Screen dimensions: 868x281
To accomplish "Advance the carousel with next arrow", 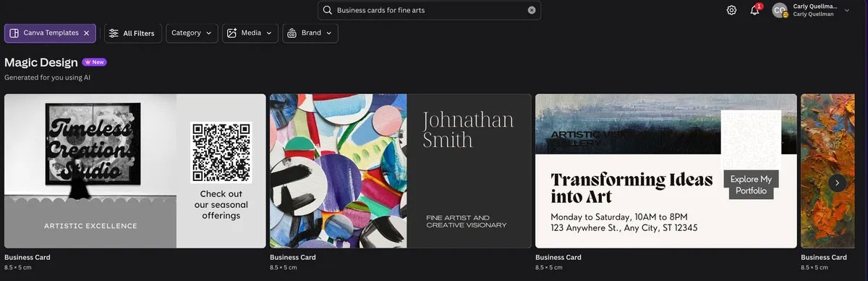I will 837,183.
